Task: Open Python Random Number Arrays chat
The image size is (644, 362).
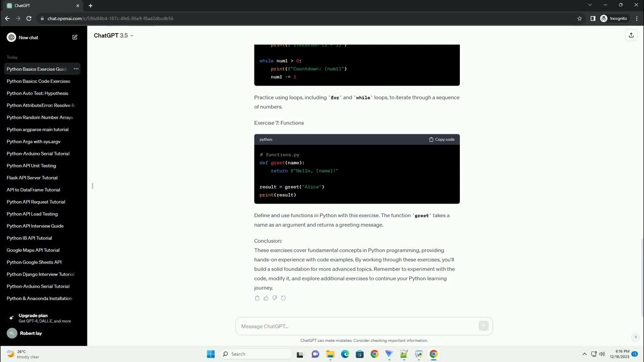Action: (x=42, y=117)
